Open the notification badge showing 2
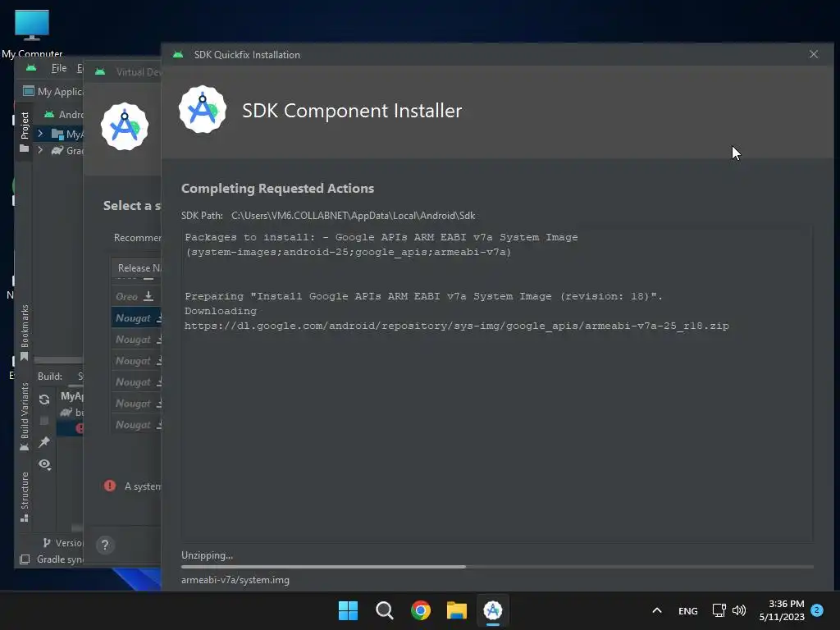This screenshot has height=630, width=840. tap(817, 610)
